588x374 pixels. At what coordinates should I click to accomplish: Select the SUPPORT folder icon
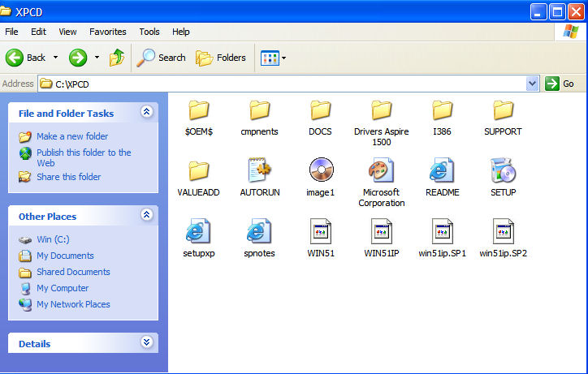[503, 110]
